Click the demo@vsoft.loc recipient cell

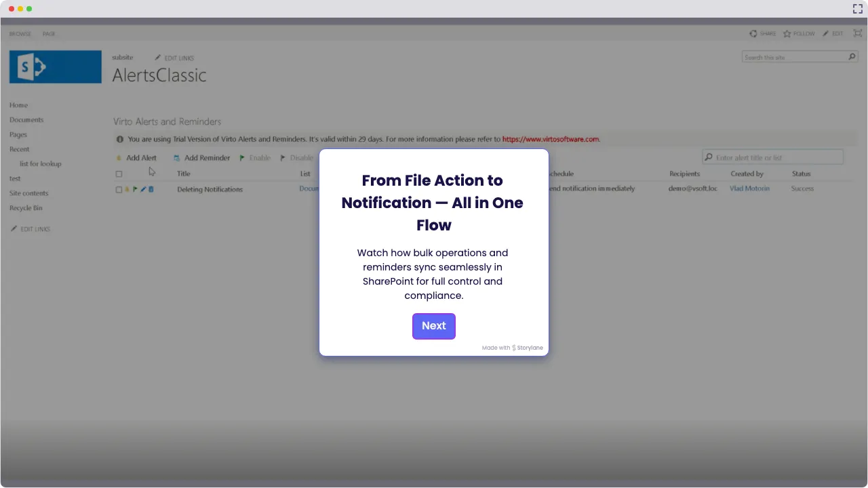[x=693, y=189]
